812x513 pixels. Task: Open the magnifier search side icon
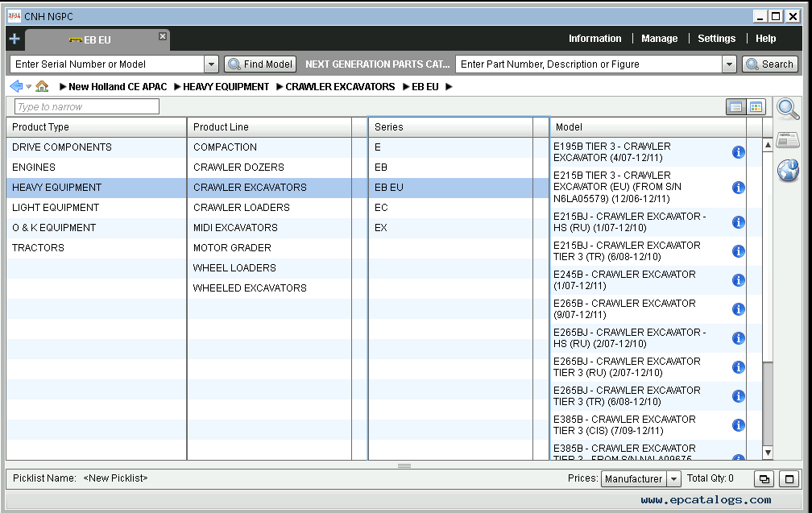[788, 109]
